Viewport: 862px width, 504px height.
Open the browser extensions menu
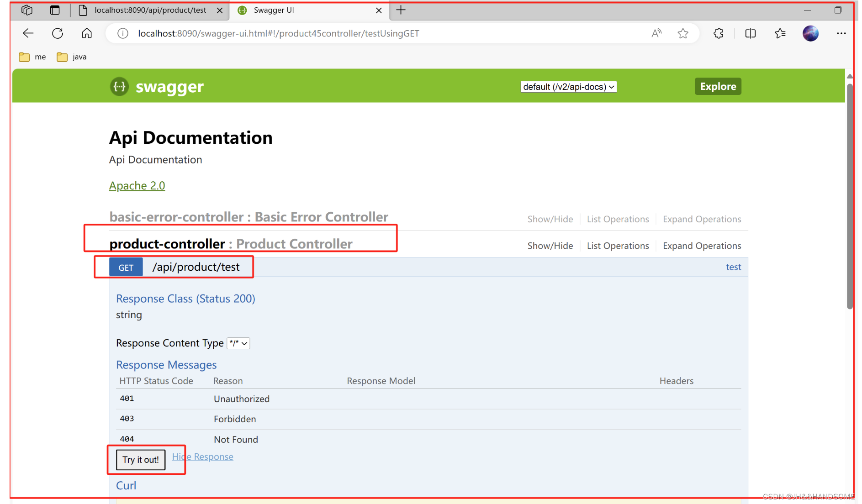(719, 33)
